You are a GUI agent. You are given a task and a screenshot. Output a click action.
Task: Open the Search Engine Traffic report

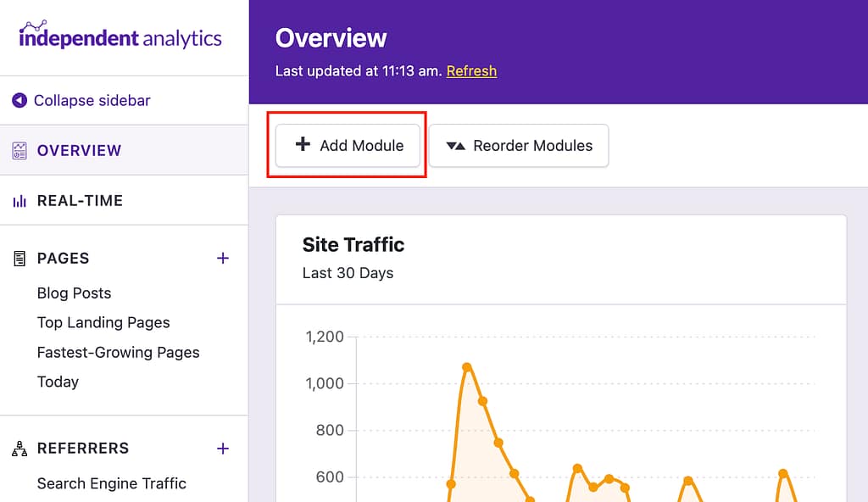(111, 483)
